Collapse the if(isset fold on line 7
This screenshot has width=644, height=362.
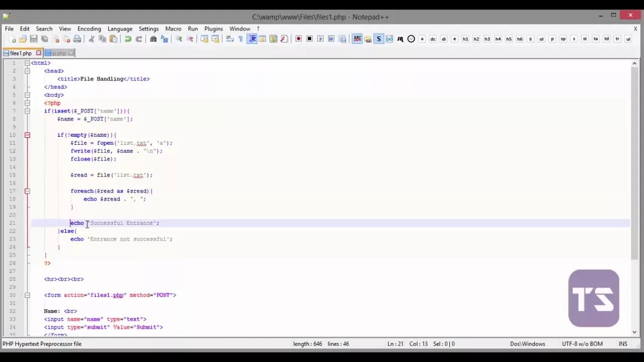[27, 111]
